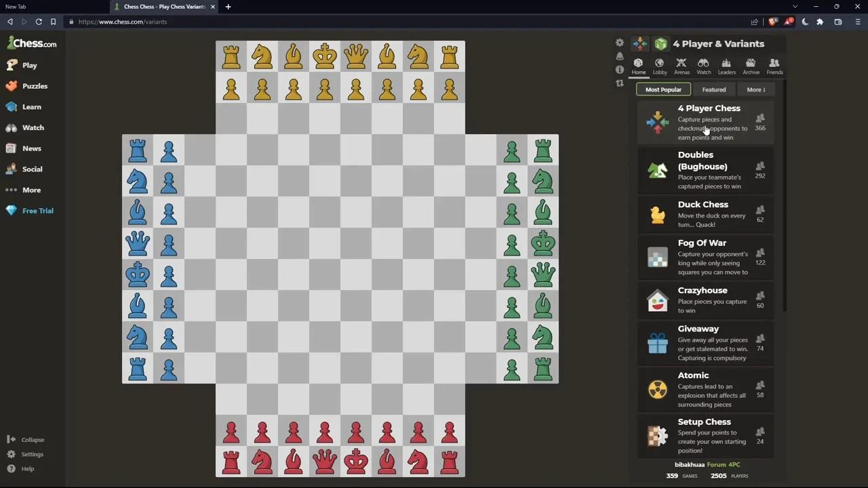Select the Duck Chess variant
This screenshot has height=488, width=868.
click(705, 214)
